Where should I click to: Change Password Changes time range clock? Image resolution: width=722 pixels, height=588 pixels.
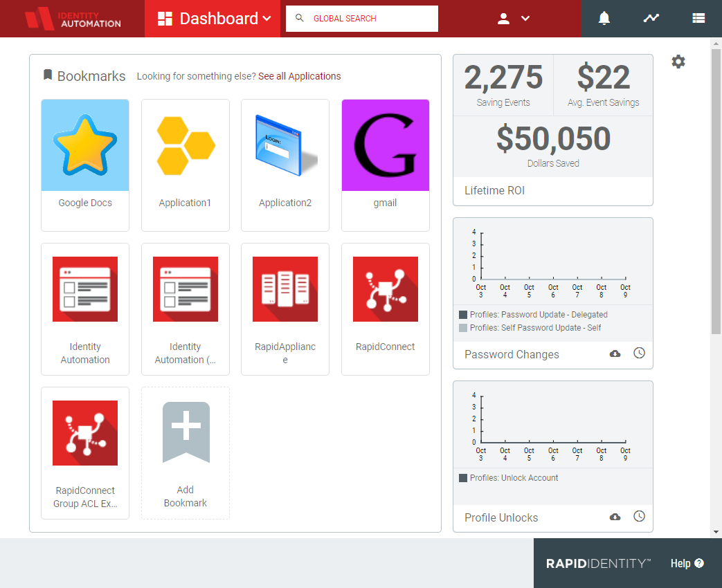tap(639, 353)
